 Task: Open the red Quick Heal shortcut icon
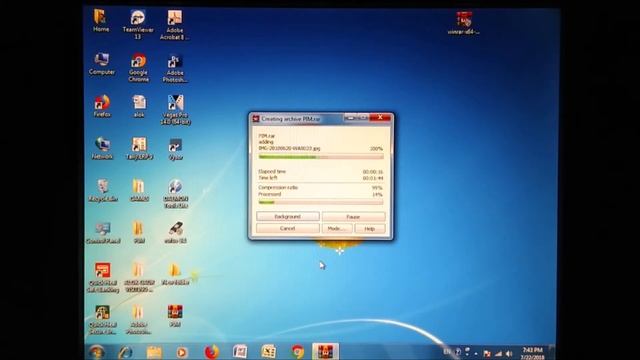[x=102, y=278]
